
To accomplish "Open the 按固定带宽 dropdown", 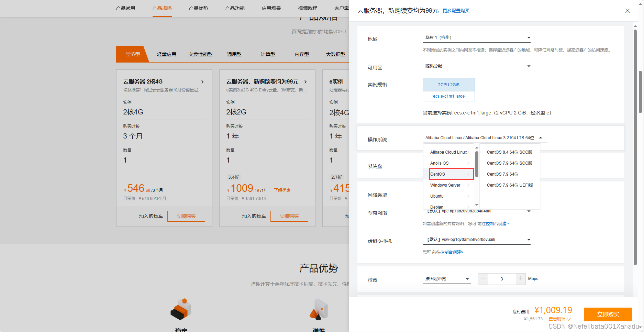I will tap(446, 279).
